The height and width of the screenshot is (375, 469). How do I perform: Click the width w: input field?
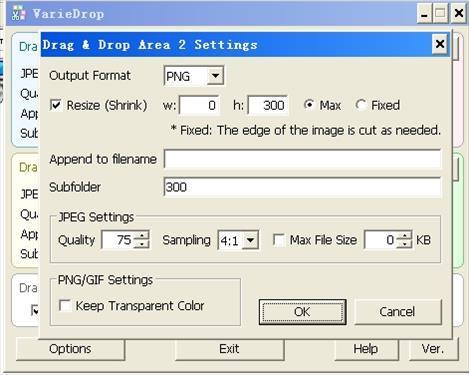(x=199, y=105)
